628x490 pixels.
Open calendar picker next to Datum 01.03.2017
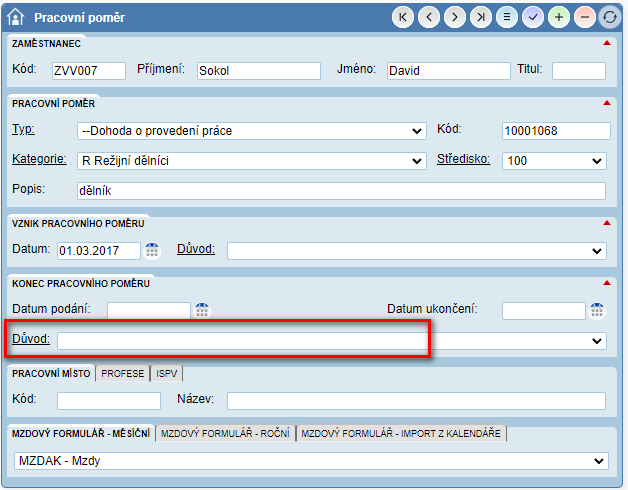[x=152, y=250]
